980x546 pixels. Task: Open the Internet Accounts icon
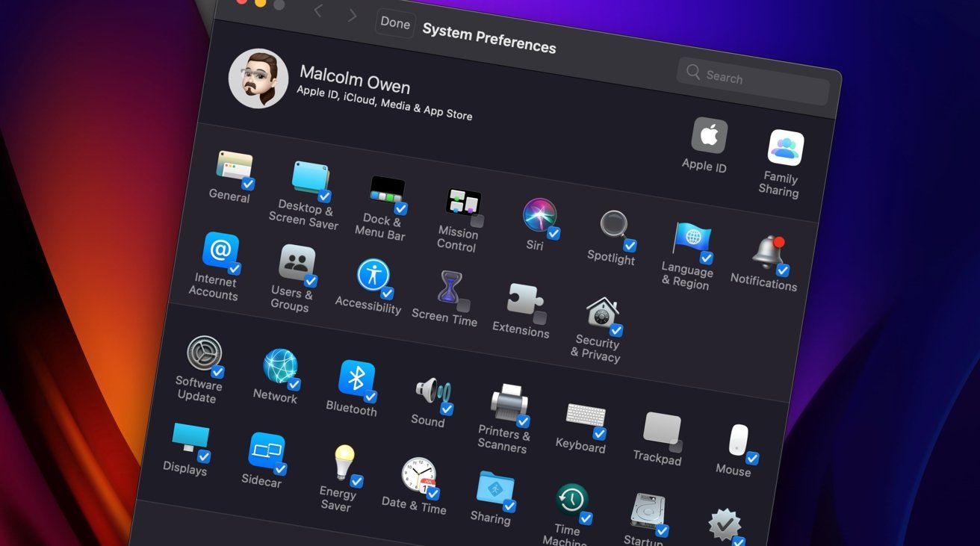[220, 252]
